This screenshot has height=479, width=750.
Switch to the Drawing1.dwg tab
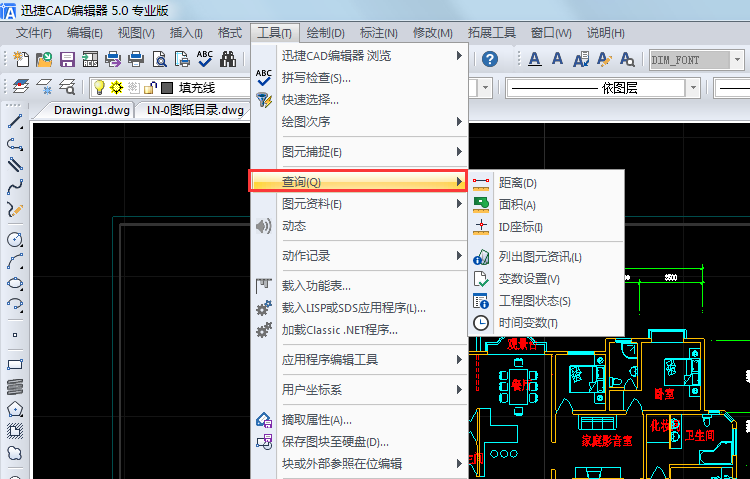[91, 110]
